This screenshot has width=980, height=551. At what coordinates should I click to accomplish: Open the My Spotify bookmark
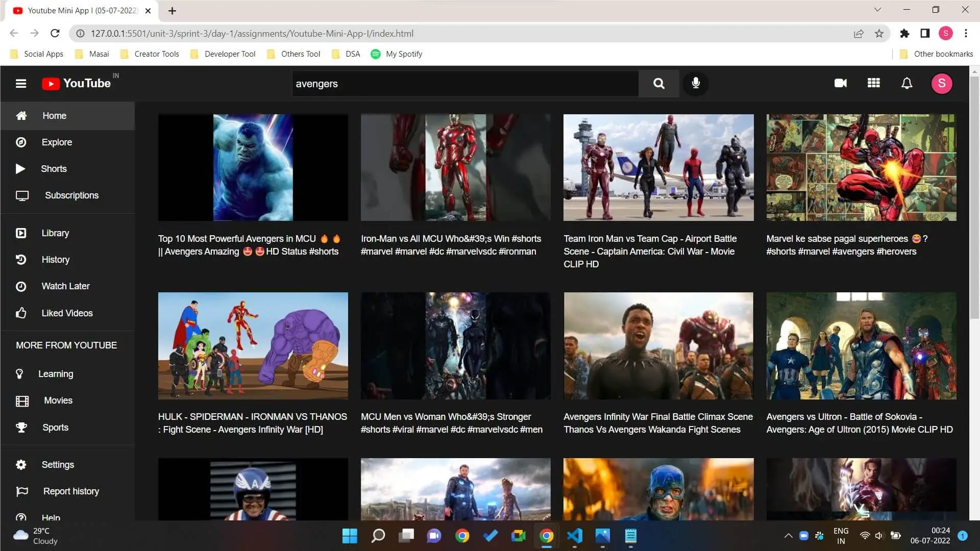[397, 54]
